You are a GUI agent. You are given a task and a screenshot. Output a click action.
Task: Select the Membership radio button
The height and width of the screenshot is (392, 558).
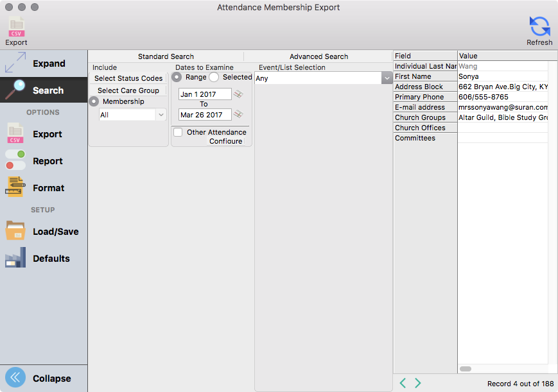(94, 101)
